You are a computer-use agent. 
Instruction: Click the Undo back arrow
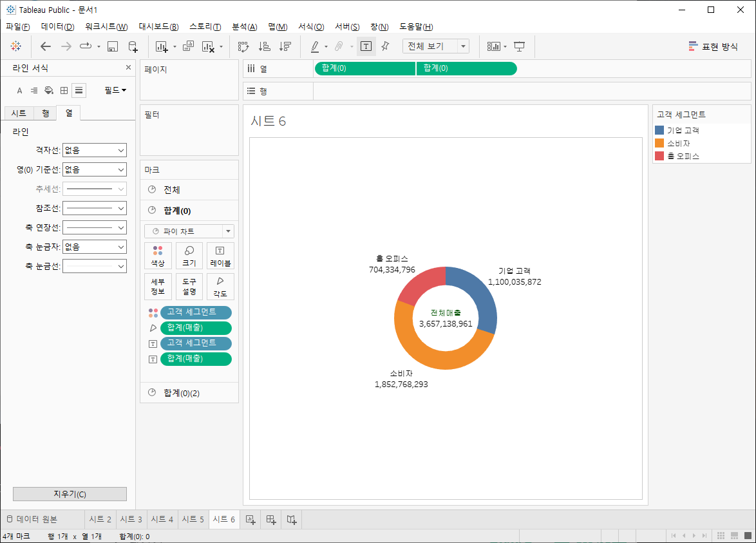click(x=46, y=46)
